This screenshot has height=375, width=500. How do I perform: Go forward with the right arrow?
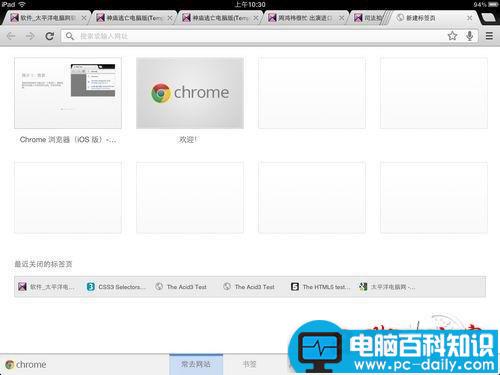[30, 36]
